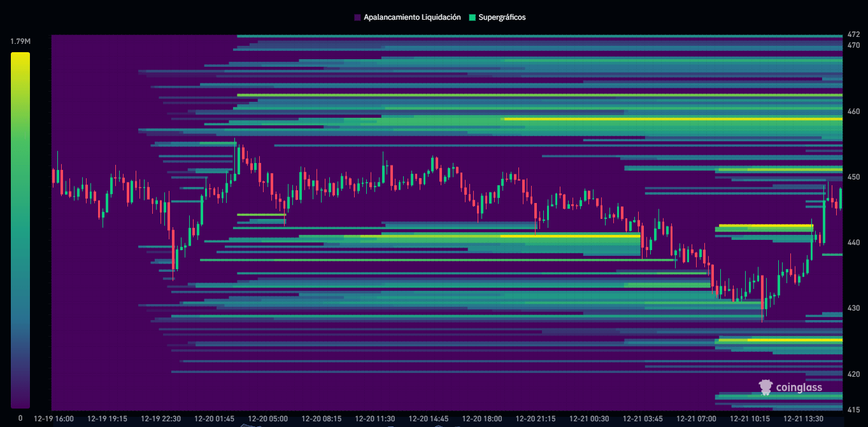Click the 12-20 08:15 time label
868x427 pixels.
point(322,419)
